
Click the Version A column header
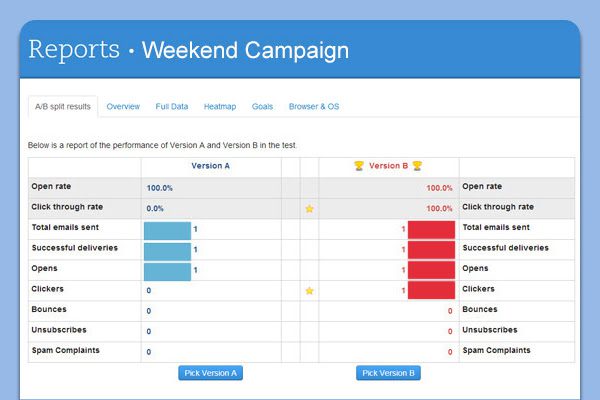pos(211,166)
